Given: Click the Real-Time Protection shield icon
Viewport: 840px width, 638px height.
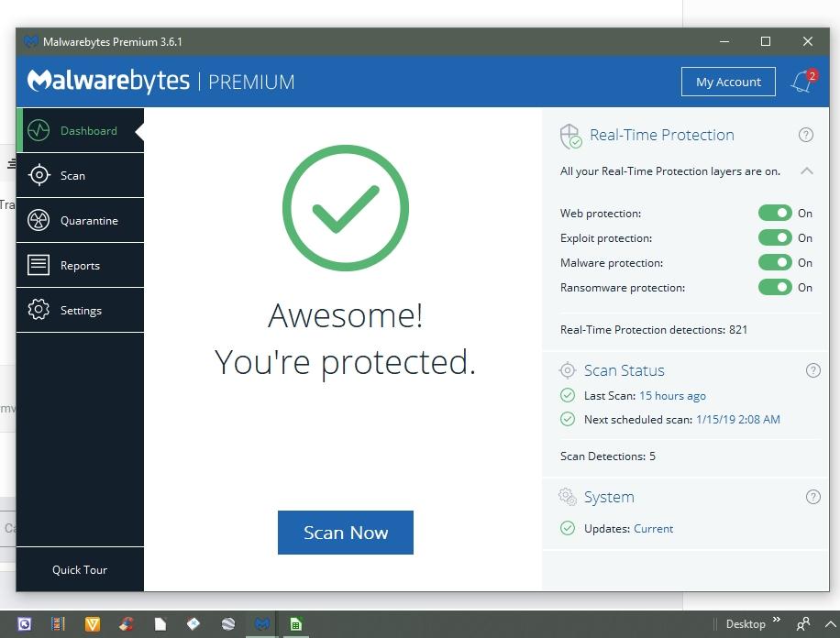Looking at the screenshot, I should point(571,134).
